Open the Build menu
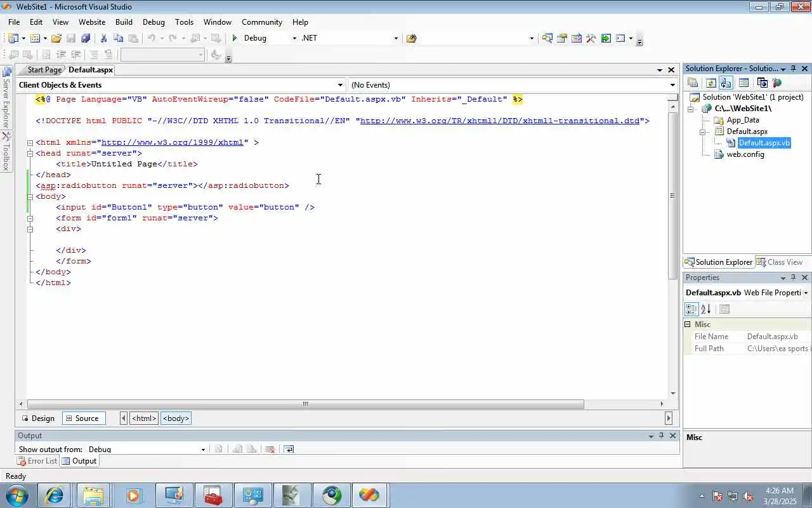This screenshot has height=508, width=812. [124, 22]
